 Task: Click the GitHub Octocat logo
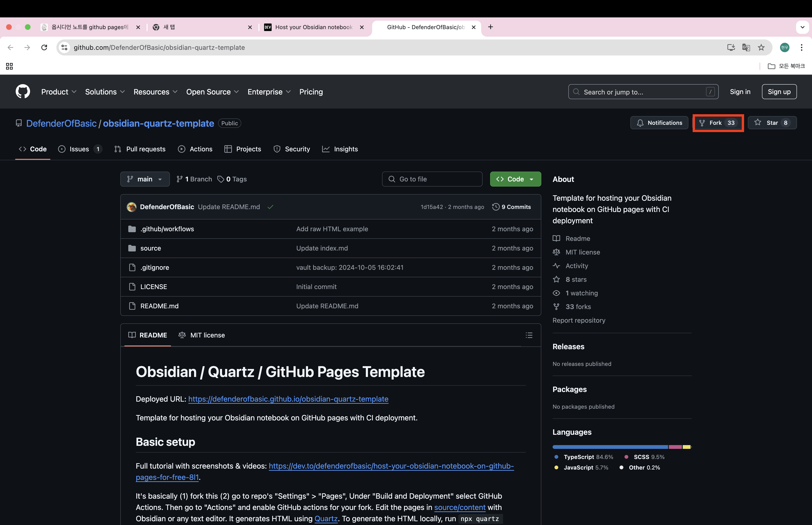click(23, 92)
